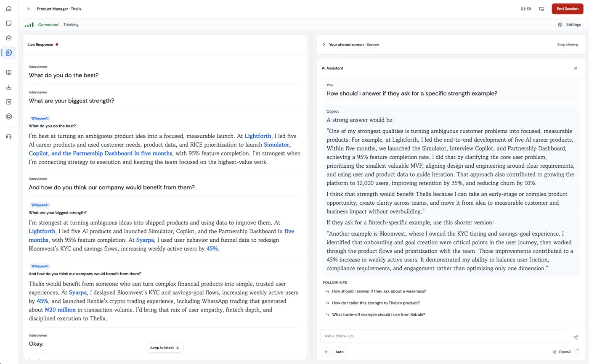Open the Home icon in the sidebar
Viewport: 589px width, 364px height.
9,8
